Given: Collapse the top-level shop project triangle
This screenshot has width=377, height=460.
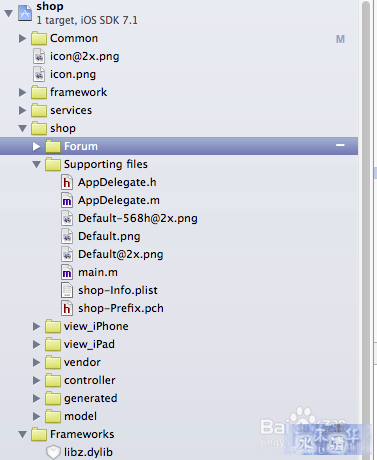Looking at the screenshot, I should pos(8,13).
